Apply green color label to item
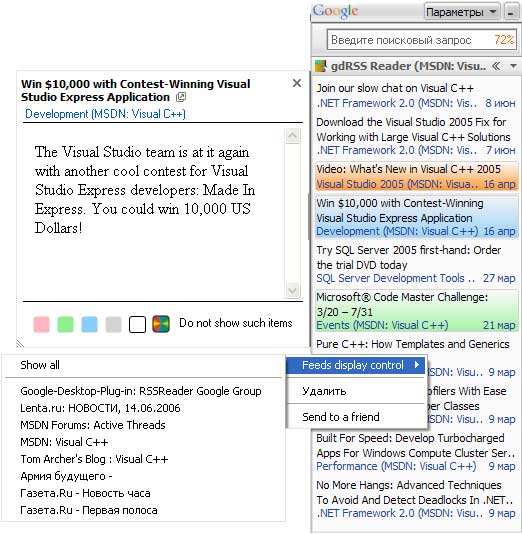Image resolution: width=522 pixels, height=534 pixels. (65, 324)
